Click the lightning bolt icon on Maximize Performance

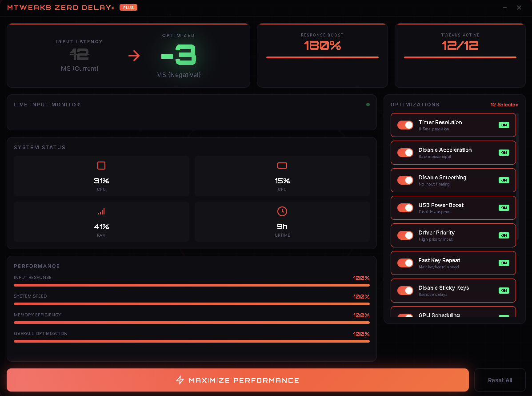point(180,380)
